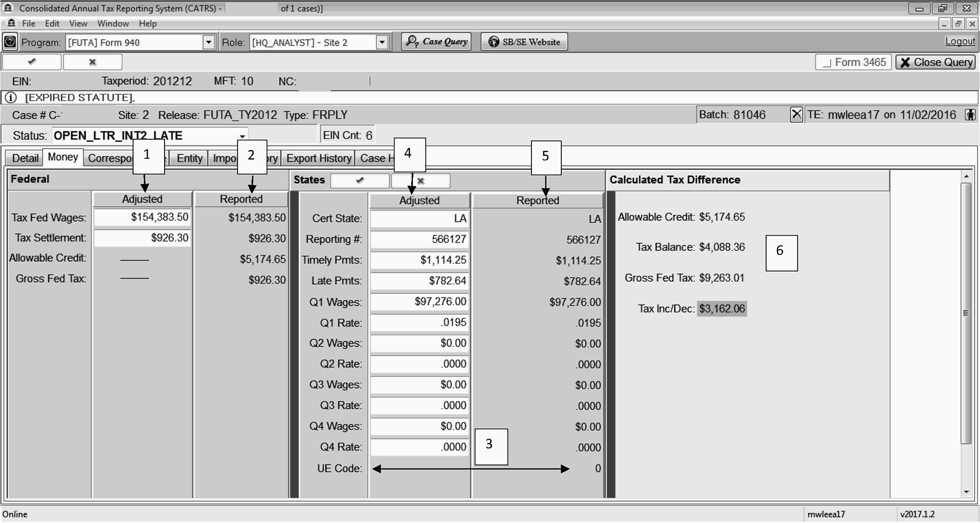Click the Case Query button
The image size is (980, 523).
click(437, 42)
